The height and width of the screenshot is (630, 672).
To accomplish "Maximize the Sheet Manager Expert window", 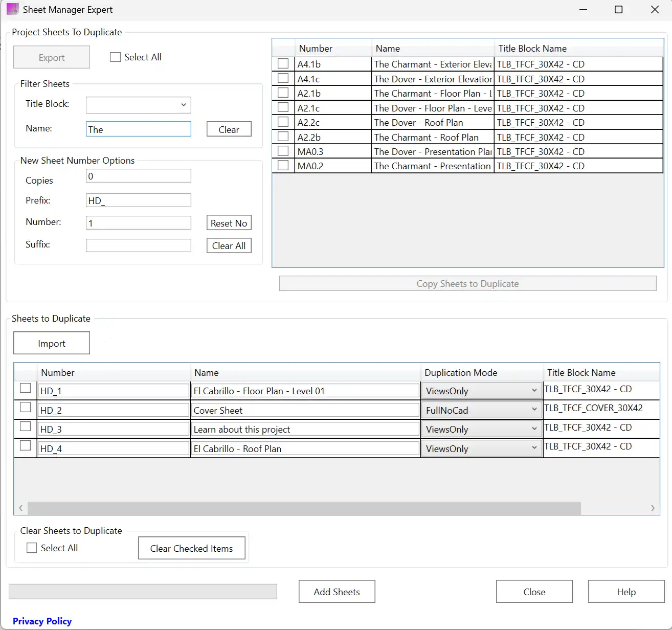I will tap(618, 10).
